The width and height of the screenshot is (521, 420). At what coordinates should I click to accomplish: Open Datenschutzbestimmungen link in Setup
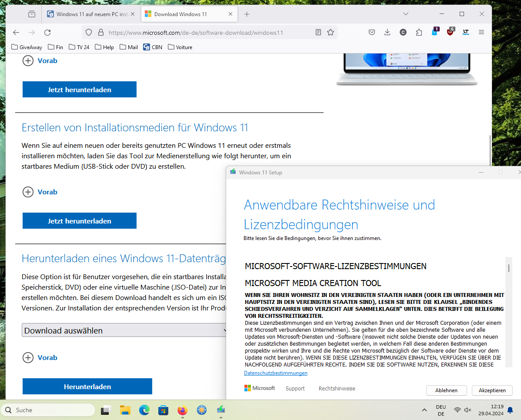pyautogui.click(x=275, y=373)
